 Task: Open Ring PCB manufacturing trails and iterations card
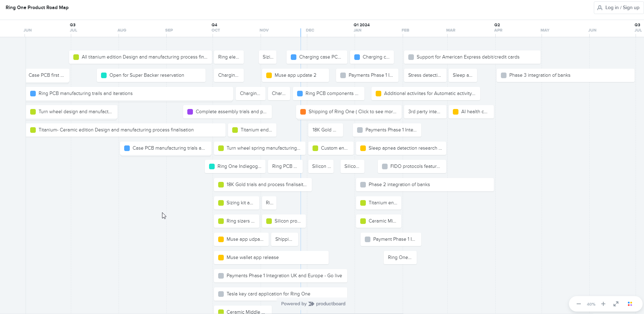pos(129,94)
